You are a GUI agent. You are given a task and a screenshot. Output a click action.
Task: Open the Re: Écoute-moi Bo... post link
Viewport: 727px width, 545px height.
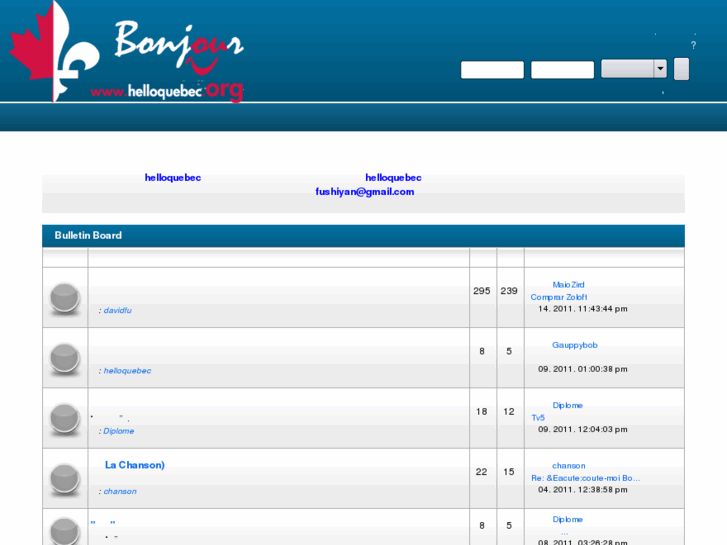tap(586, 478)
